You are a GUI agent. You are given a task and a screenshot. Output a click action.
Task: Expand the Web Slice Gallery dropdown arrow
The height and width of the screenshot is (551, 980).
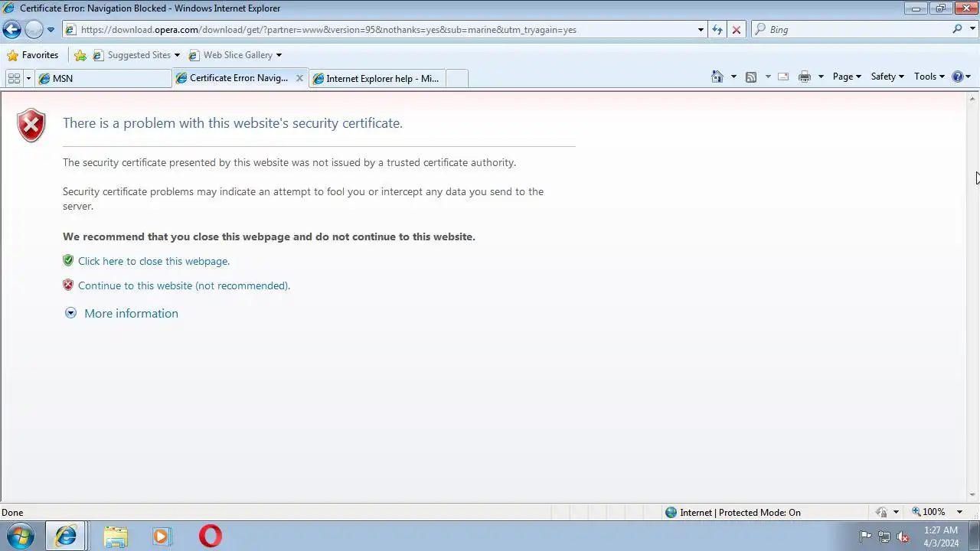tap(279, 55)
